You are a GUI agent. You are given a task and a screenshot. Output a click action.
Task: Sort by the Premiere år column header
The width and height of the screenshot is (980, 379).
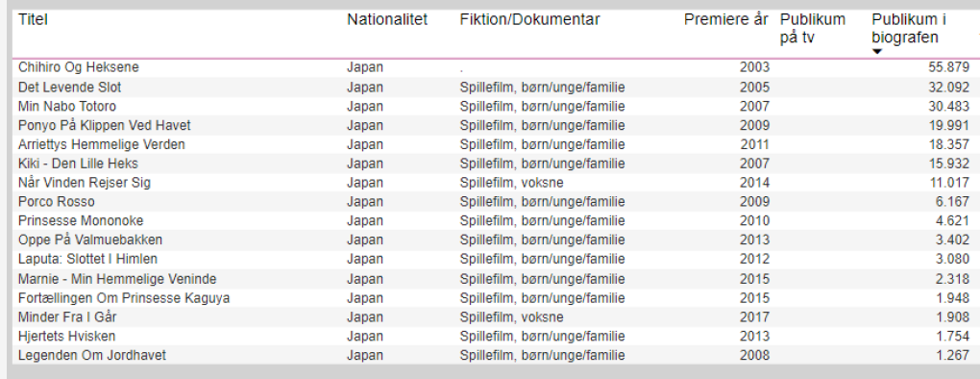point(725,19)
